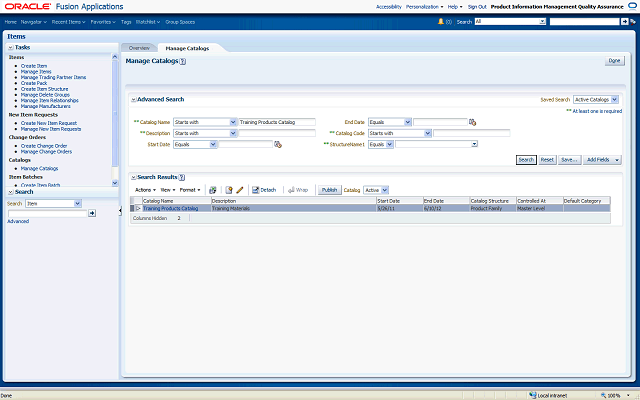Open the Create Item link in Tasks
This screenshot has height=400, width=640.
(34, 65)
